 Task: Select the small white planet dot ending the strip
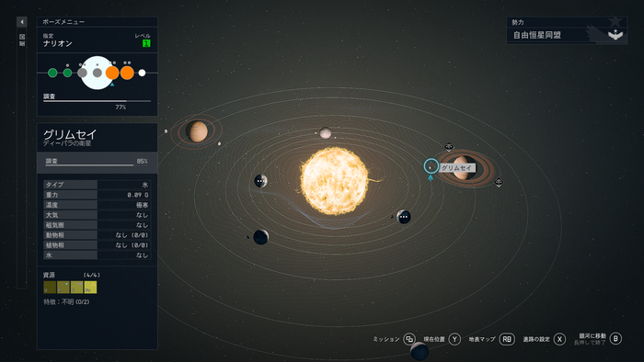pyautogui.click(x=142, y=73)
